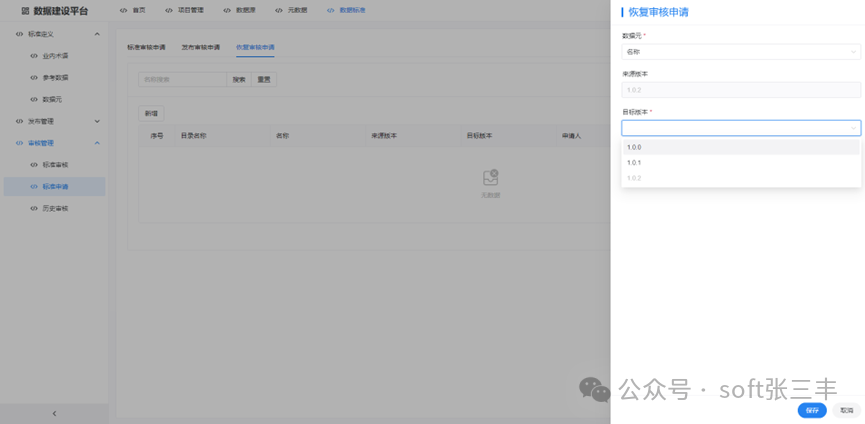Choose version 1.0.1 from the list
The image size is (865, 424).
pos(741,163)
